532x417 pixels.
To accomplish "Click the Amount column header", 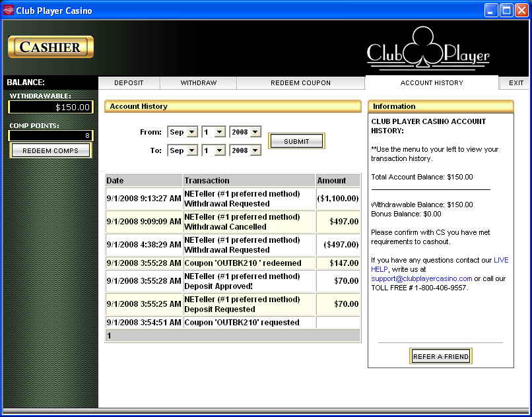I will [338, 181].
